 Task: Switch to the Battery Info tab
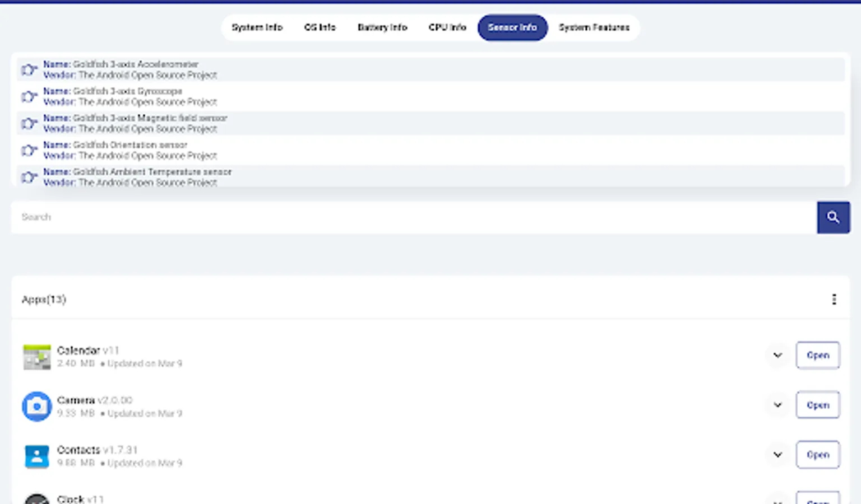click(382, 27)
